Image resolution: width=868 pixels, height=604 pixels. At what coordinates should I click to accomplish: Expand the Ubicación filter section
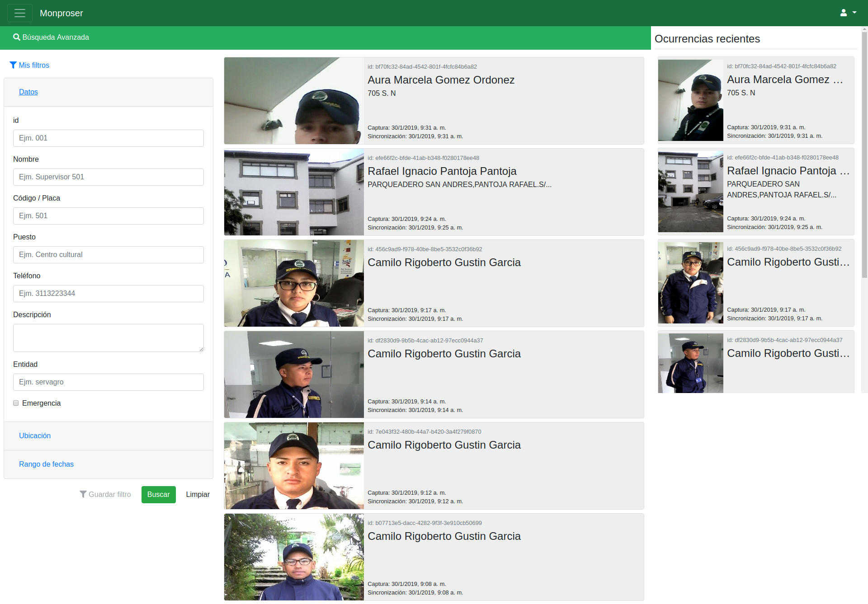pyautogui.click(x=35, y=435)
